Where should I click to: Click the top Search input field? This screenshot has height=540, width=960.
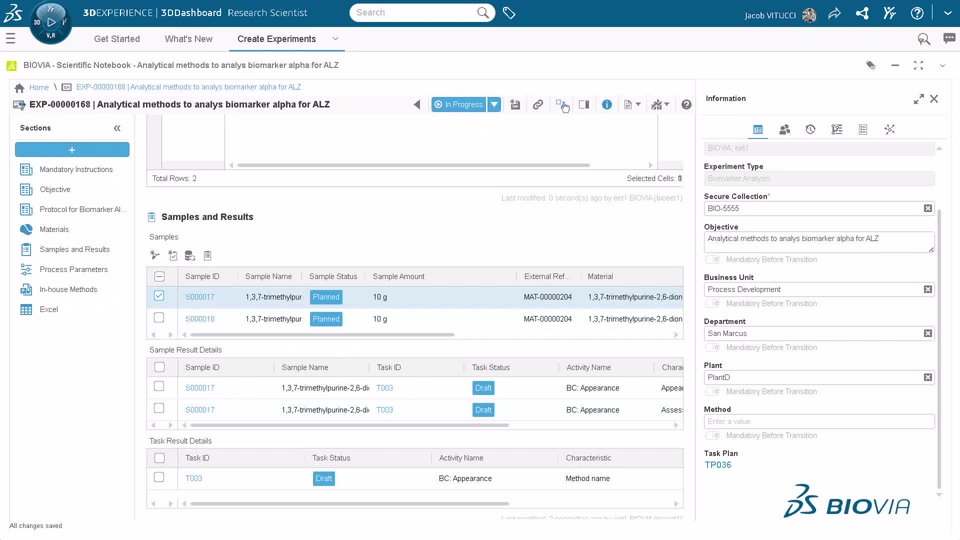tap(414, 12)
